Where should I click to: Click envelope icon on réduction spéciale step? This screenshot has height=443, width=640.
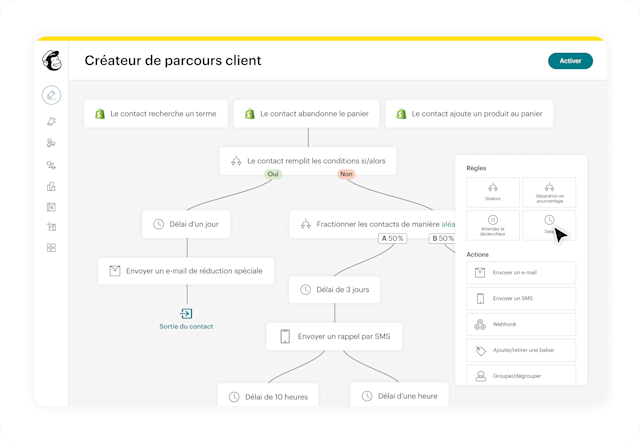(x=115, y=271)
